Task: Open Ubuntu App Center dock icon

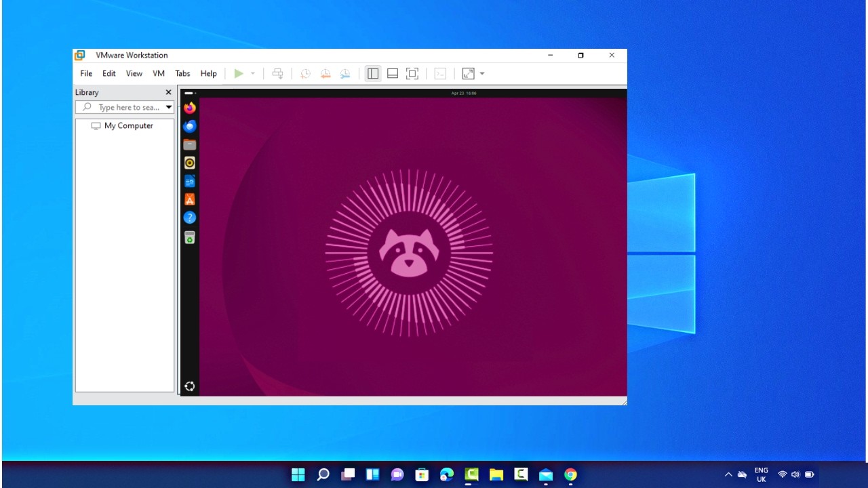Action: click(190, 199)
